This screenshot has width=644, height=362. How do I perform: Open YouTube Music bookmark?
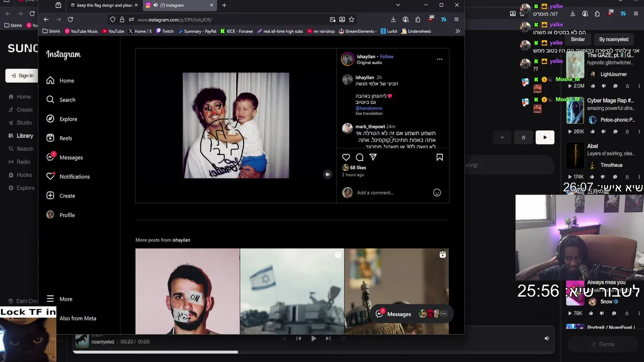point(81,31)
